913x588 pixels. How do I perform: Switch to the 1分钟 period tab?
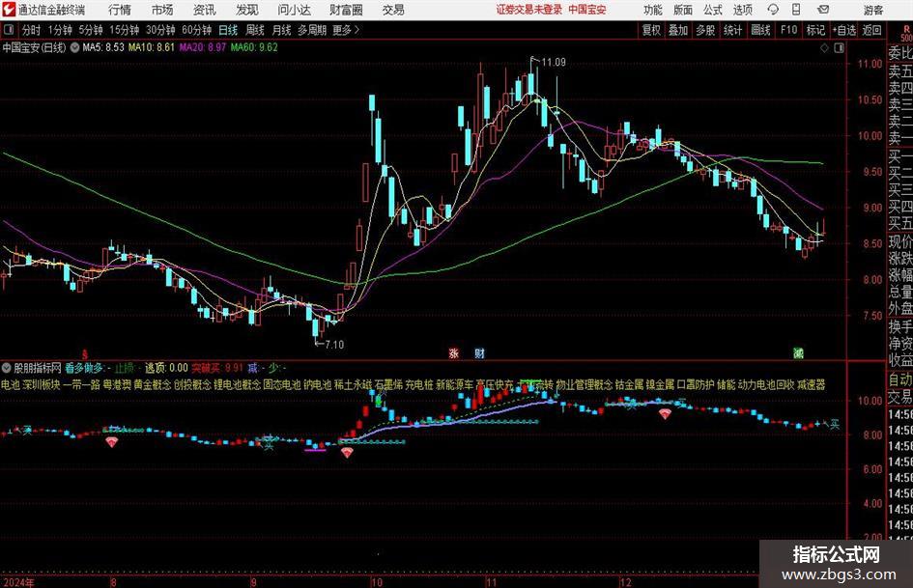[x=60, y=30]
